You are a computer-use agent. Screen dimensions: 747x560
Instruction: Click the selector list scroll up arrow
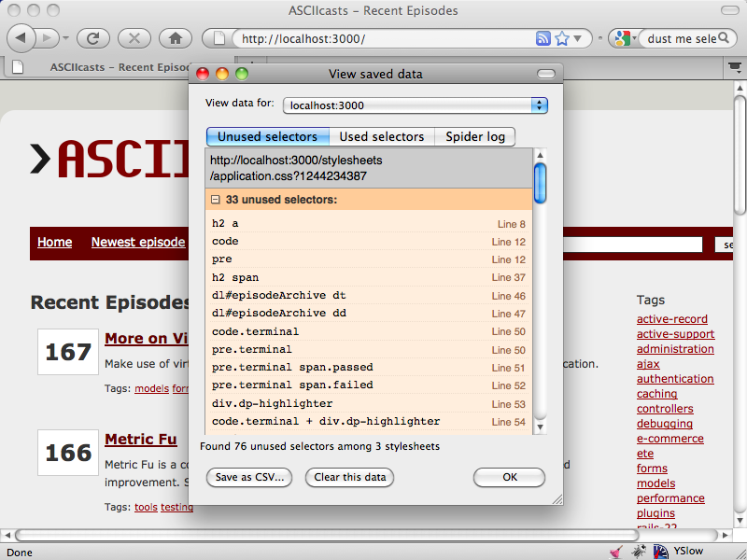(540, 155)
